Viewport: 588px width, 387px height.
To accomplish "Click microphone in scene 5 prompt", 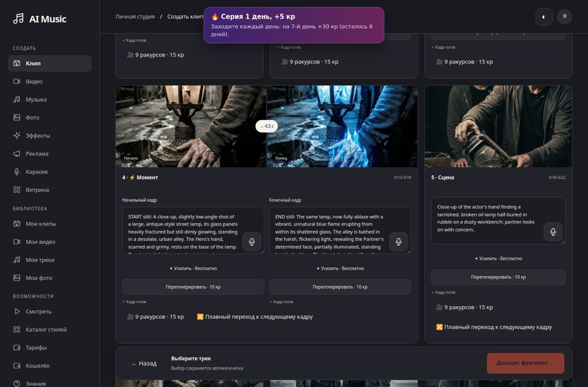I will coord(553,232).
